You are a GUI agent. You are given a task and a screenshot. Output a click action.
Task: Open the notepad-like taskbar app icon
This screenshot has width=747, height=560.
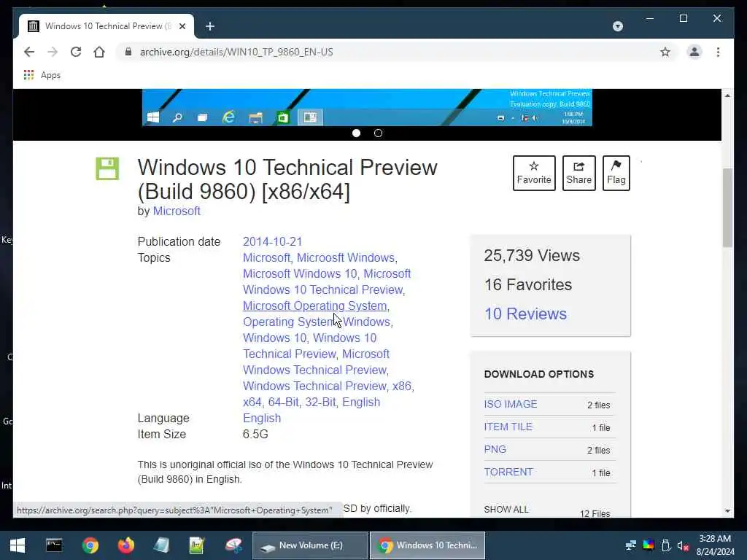[x=161, y=545]
